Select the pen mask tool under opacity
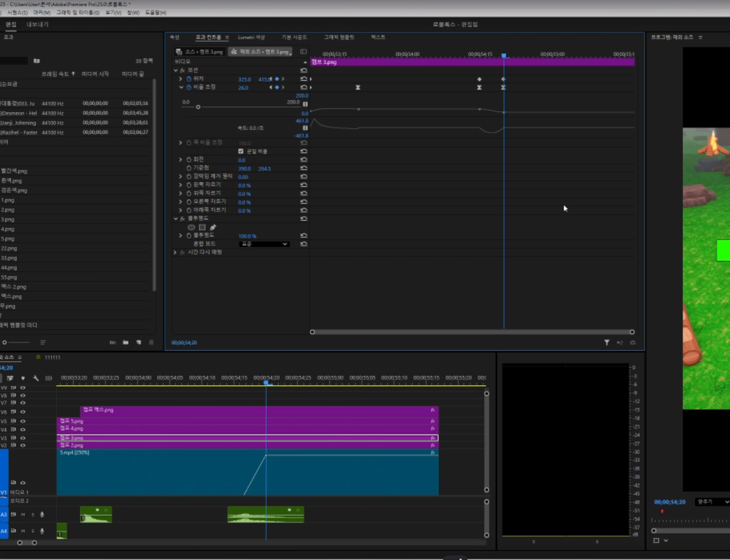Viewport: 730px width, 560px height. click(213, 227)
